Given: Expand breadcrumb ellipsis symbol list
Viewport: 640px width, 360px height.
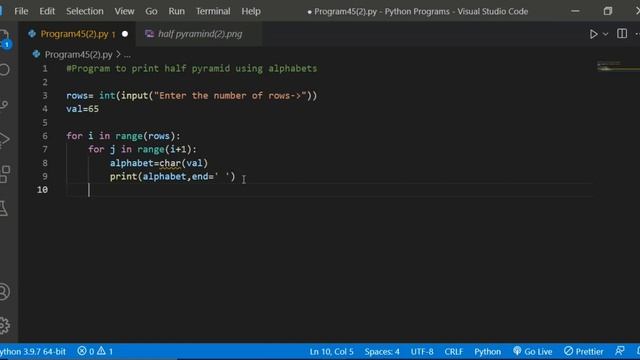Looking at the screenshot, I should (x=127, y=54).
